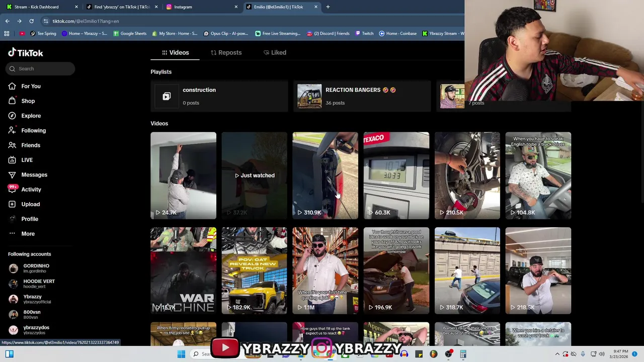Viewport: 644px width, 362px height.
Task: Open the Texaco video with 60.3K views
Action: [x=396, y=175]
